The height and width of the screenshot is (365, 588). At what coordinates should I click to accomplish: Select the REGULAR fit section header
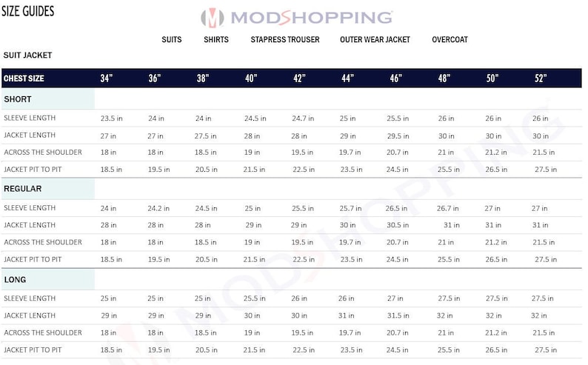[48, 189]
